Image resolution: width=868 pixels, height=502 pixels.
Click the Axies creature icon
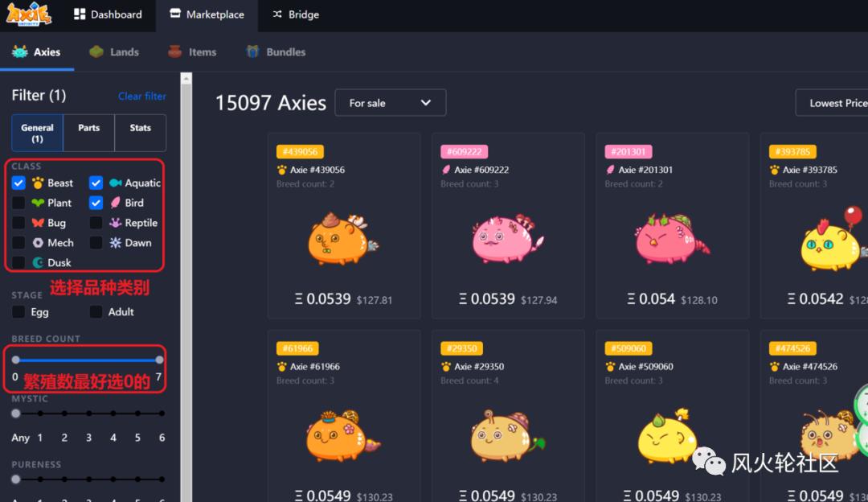pyautogui.click(x=20, y=52)
